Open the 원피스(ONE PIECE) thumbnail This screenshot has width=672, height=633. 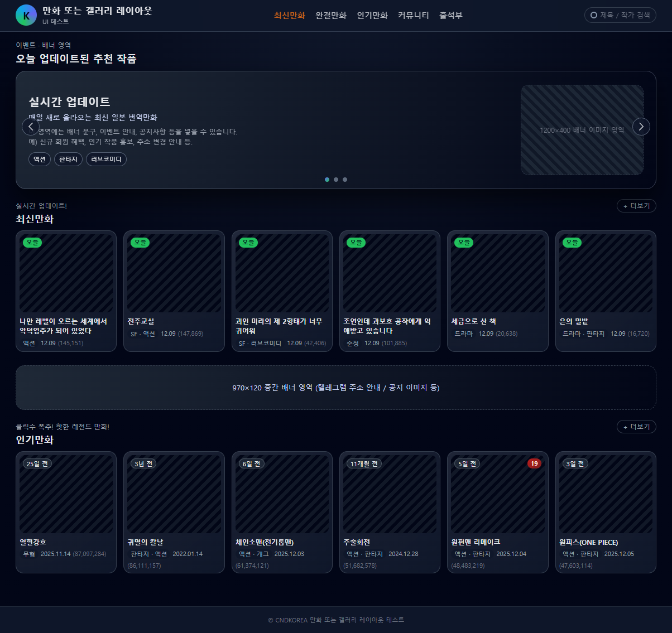[606, 494]
